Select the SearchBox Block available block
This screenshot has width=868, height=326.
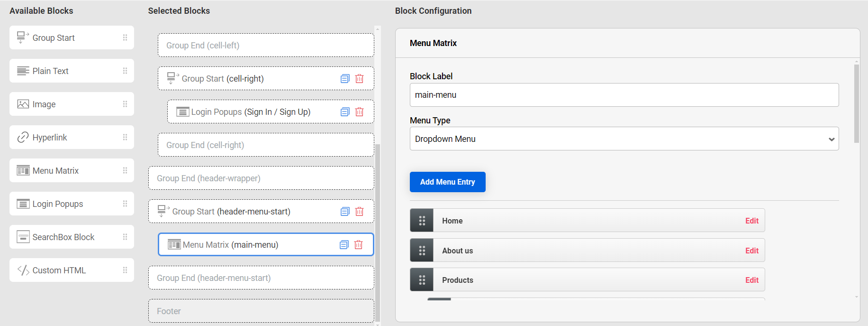tap(63, 237)
